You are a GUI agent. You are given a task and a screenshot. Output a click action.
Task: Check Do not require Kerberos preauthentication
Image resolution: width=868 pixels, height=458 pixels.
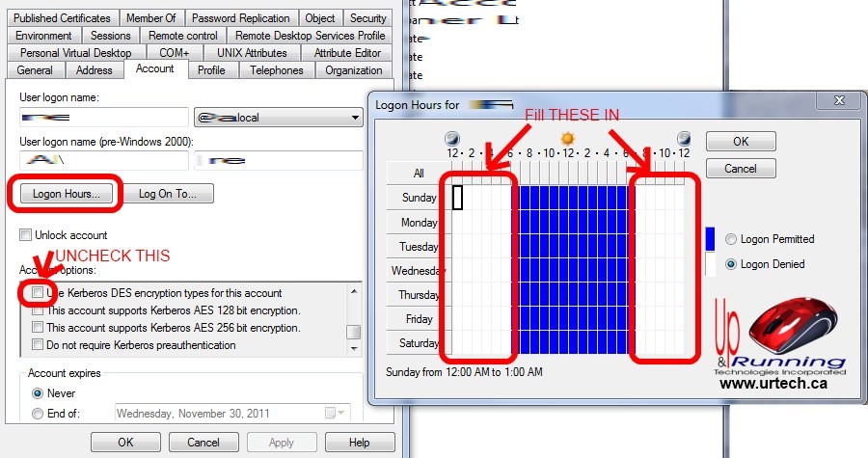tap(38, 345)
